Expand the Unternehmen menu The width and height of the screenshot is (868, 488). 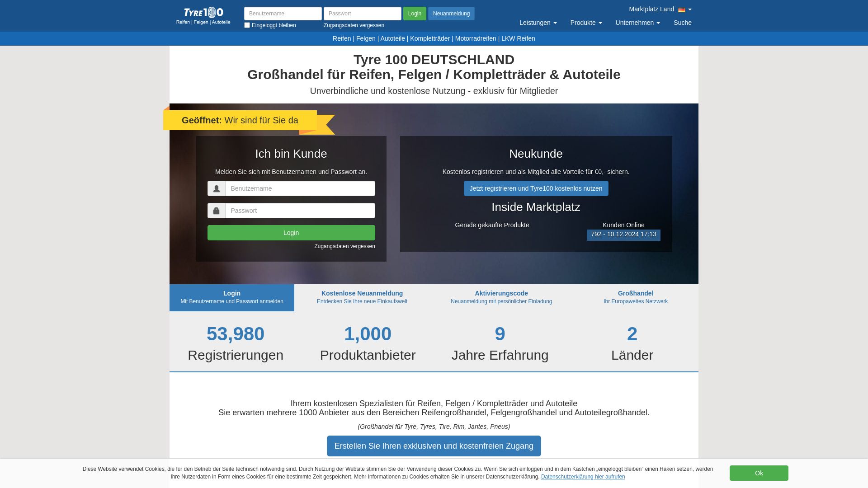[637, 23]
